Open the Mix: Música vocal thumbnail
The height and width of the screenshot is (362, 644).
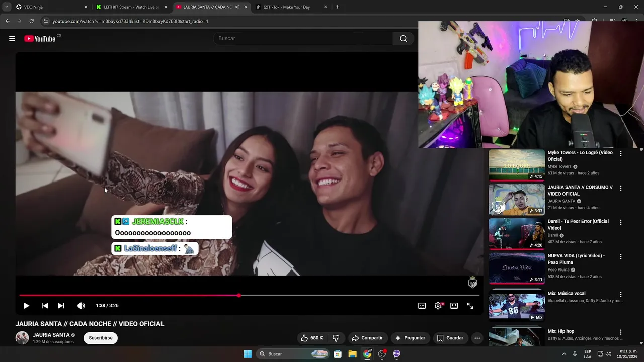click(x=517, y=305)
